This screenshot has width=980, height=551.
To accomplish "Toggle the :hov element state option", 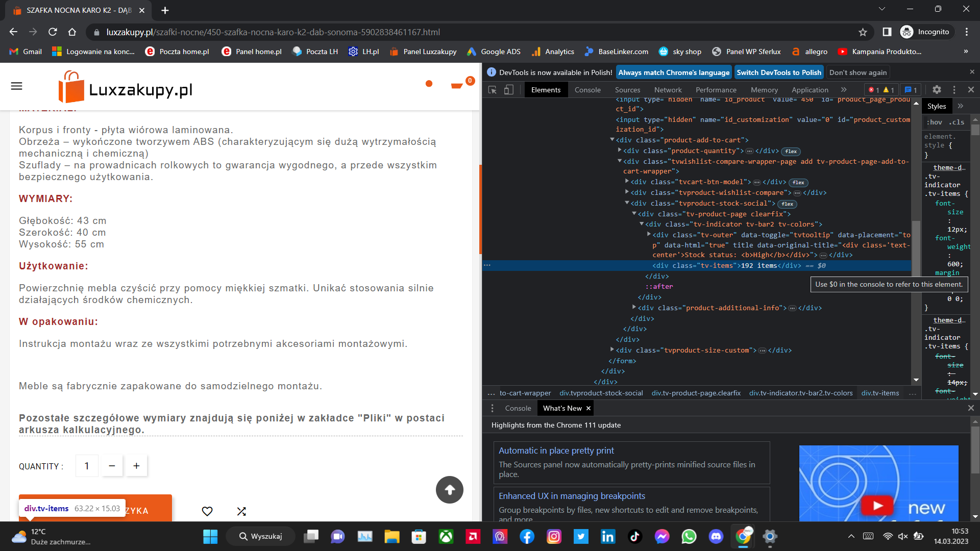I will (x=934, y=122).
